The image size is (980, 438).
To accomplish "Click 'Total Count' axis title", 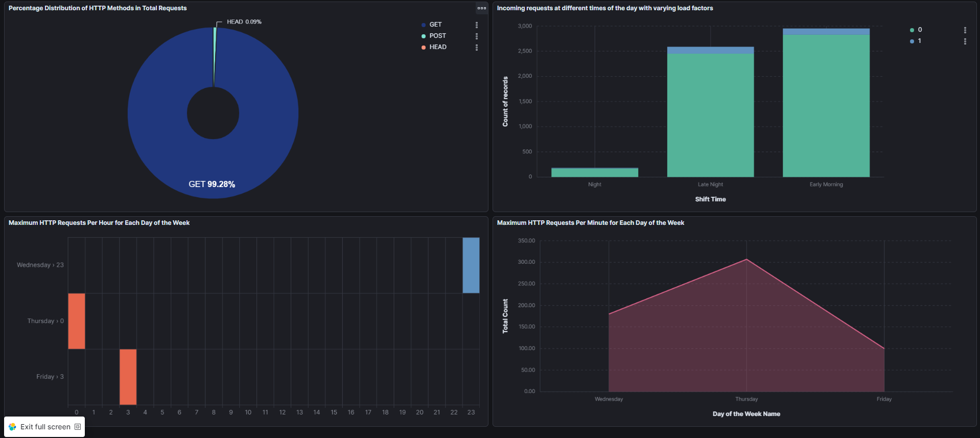I will tap(505, 316).
